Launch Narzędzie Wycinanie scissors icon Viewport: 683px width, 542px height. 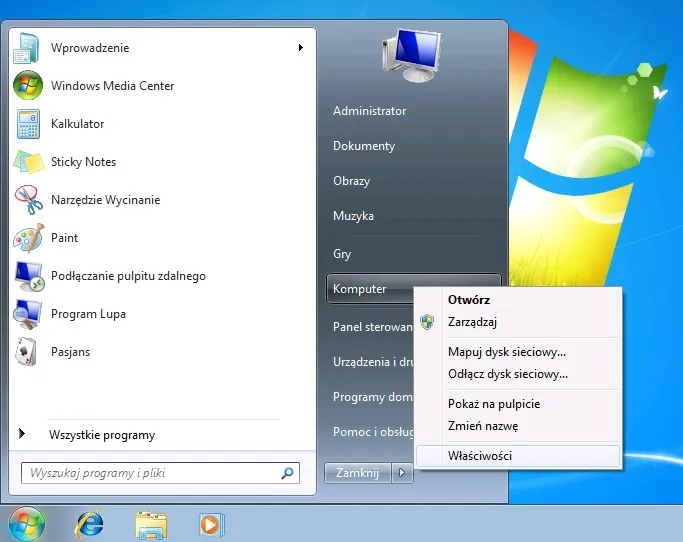click(28, 200)
